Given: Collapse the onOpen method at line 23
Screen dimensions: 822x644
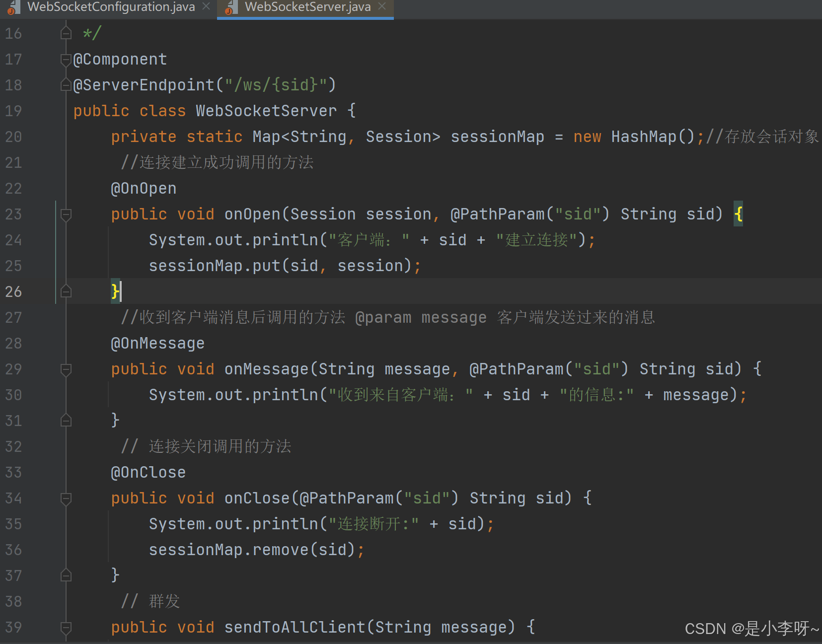Looking at the screenshot, I should coord(66,215).
